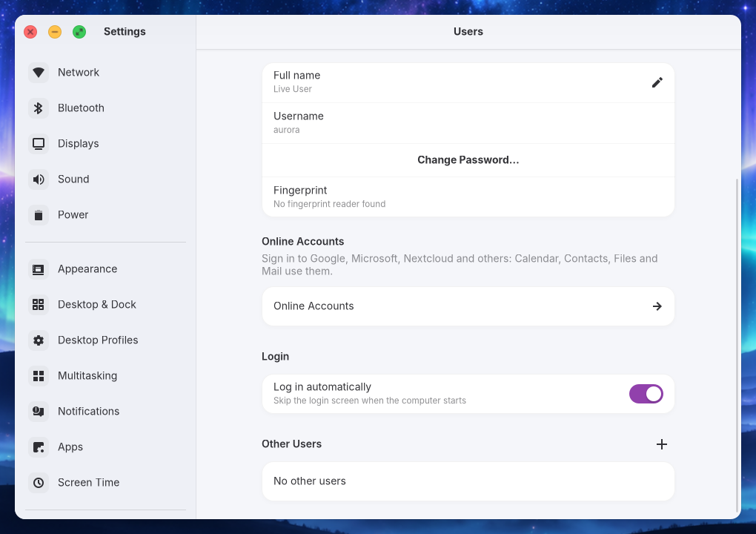The image size is (756, 534).
Task: Click the Network wifi icon in sidebar
Action: 39,73
